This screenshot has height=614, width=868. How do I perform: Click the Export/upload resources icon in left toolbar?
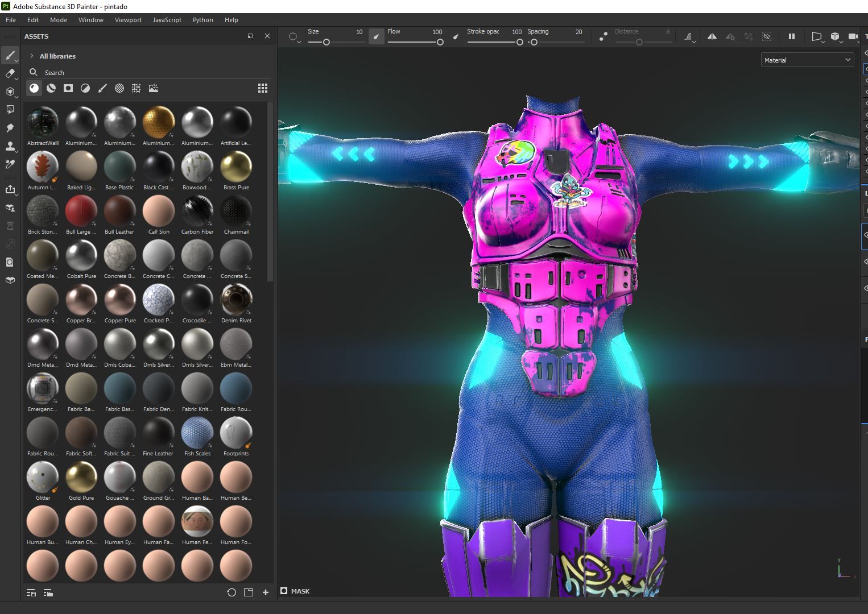(10, 189)
